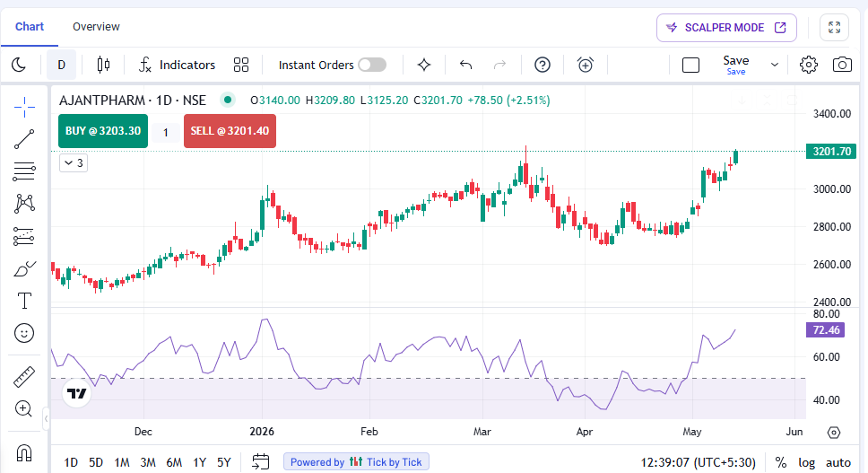Toggle auto scale
Viewport: 868px width, 473px height.
(838, 462)
